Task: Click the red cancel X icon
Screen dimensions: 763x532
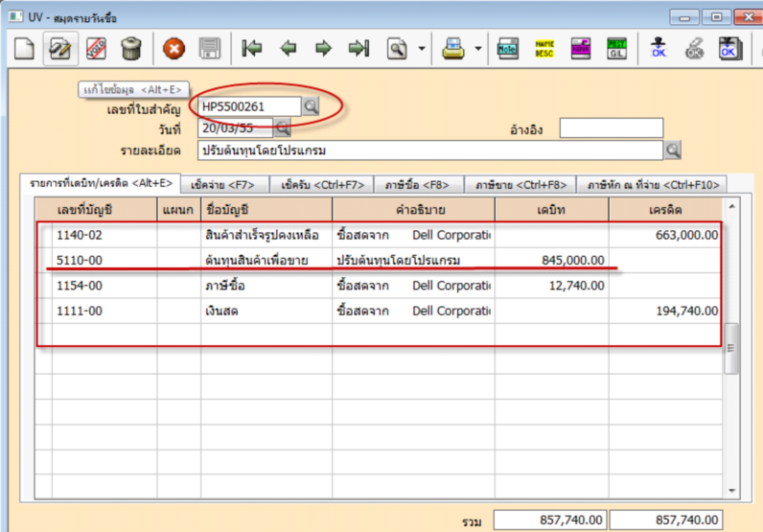Action: [173, 49]
